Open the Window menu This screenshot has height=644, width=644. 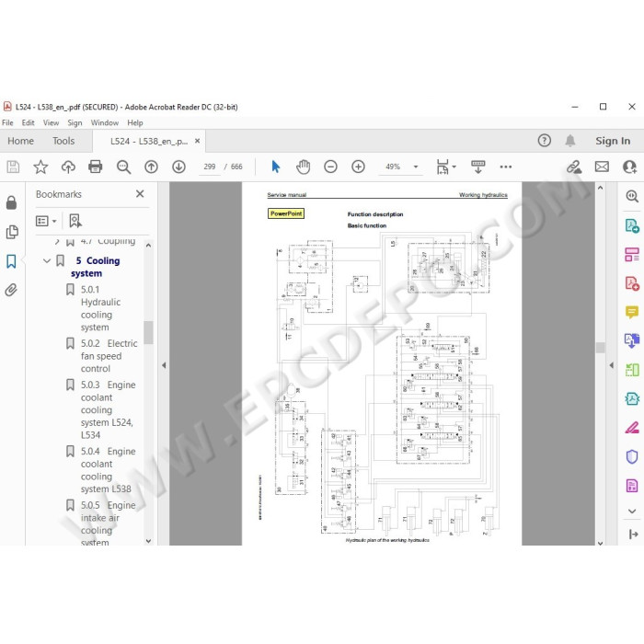click(x=105, y=122)
